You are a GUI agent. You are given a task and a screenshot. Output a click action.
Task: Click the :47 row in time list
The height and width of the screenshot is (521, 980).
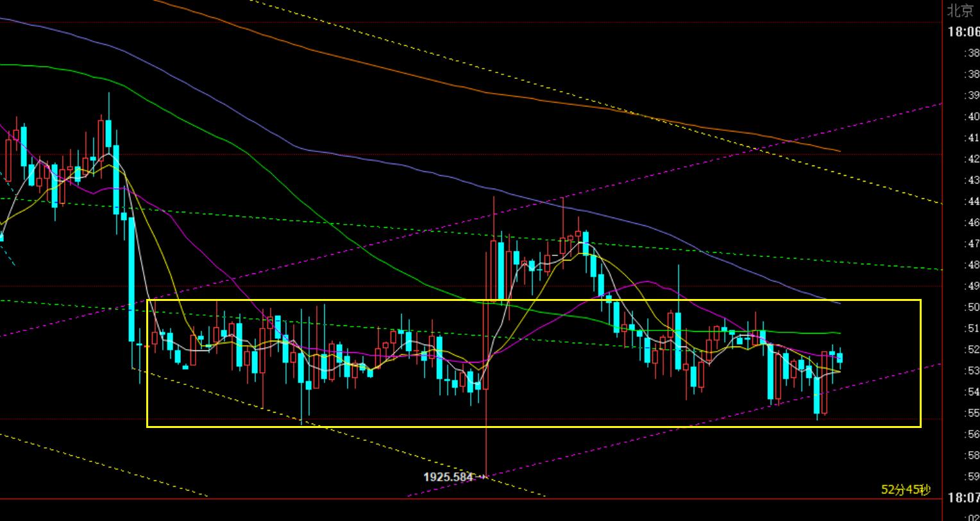tap(971, 244)
